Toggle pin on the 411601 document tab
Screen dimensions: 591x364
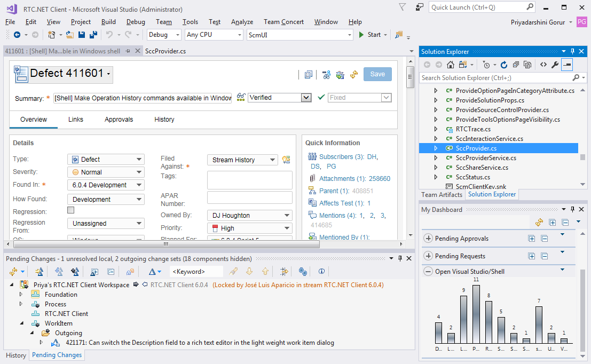(128, 51)
